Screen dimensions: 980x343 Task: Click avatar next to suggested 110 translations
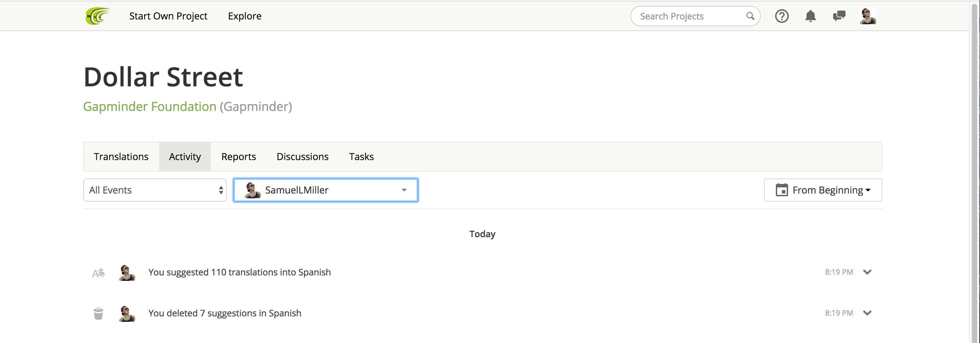click(x=127, y=273)
